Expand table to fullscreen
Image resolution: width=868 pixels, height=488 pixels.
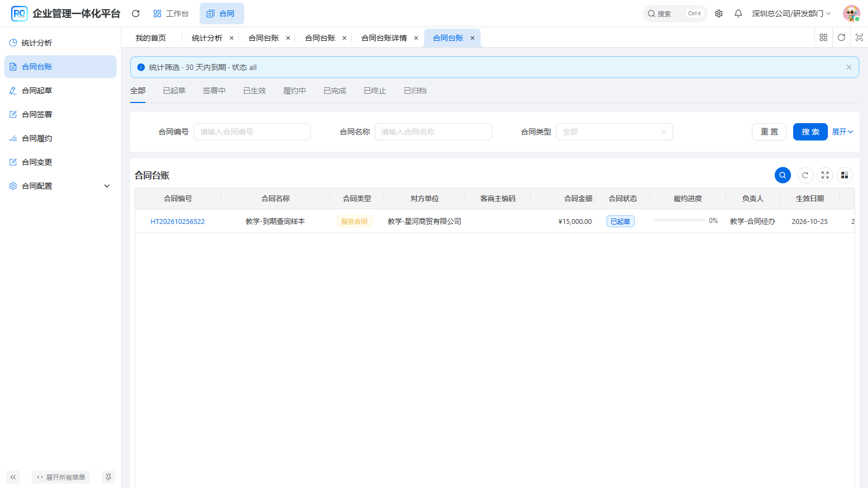coord(825,175)
